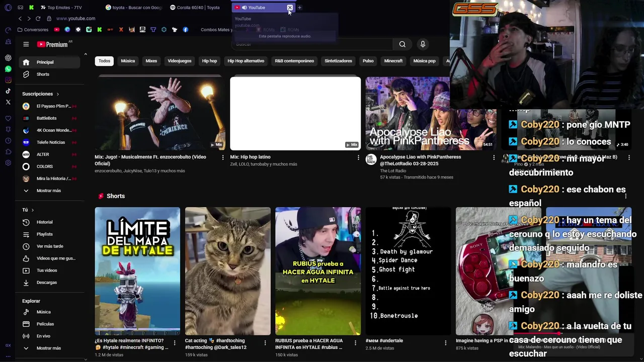The image size is (644, 362).
Task: Open ChatGPT in the Opera sidebar
Action: pos(8,58)
